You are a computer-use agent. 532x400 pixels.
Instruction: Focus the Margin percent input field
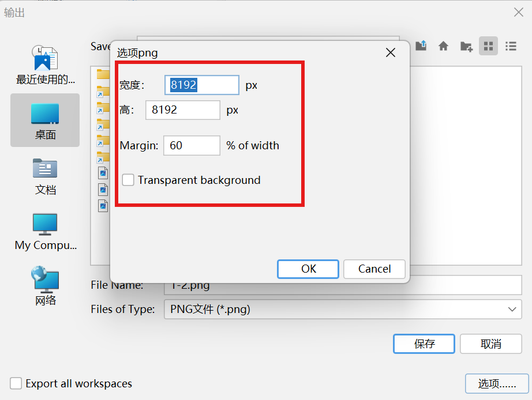[192, 145]
